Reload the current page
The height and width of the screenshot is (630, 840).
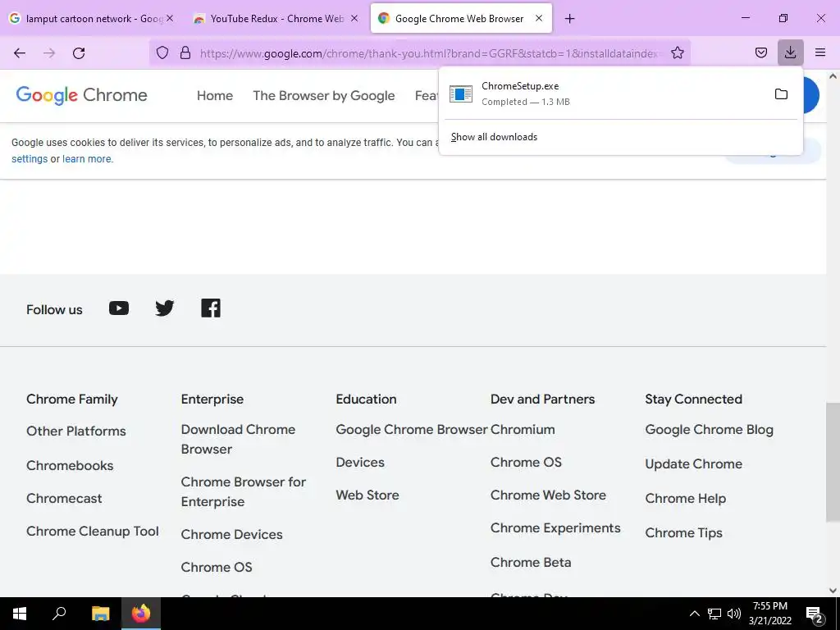click(x=79, y=53)
